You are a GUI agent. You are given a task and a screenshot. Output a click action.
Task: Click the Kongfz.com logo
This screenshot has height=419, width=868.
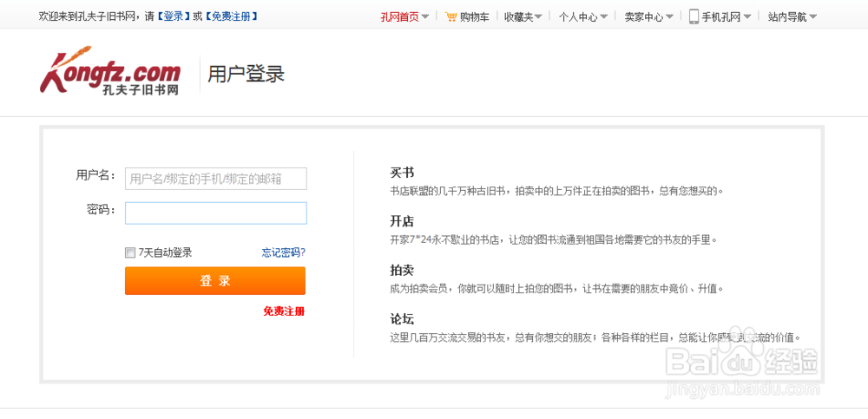(110, 72)
